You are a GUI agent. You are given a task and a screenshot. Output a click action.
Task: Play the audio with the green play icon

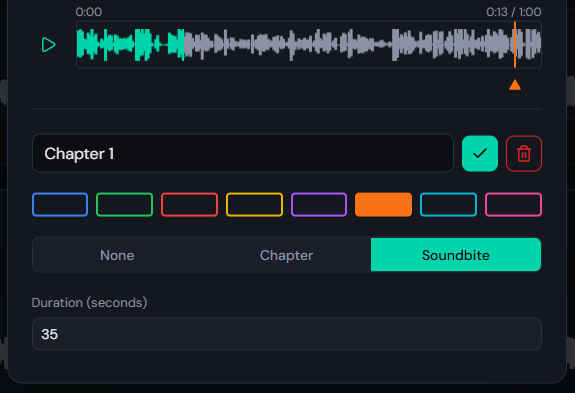click(48, 45)
